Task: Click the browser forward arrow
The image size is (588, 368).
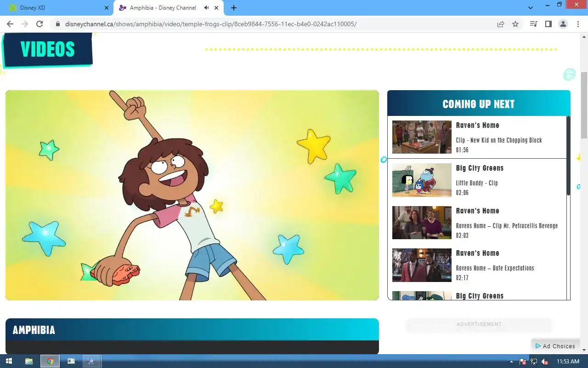Action: tap(25, 24)
